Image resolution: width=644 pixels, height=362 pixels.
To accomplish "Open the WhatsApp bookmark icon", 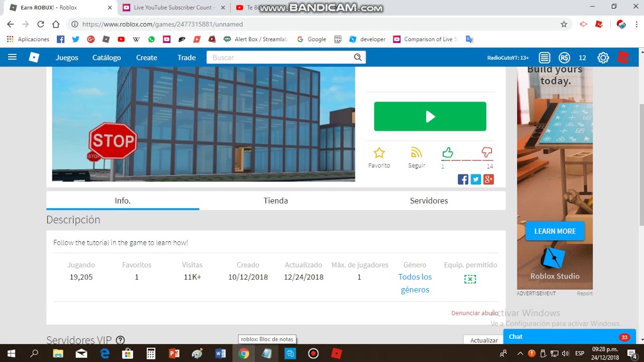I will (x=151, y=39).
